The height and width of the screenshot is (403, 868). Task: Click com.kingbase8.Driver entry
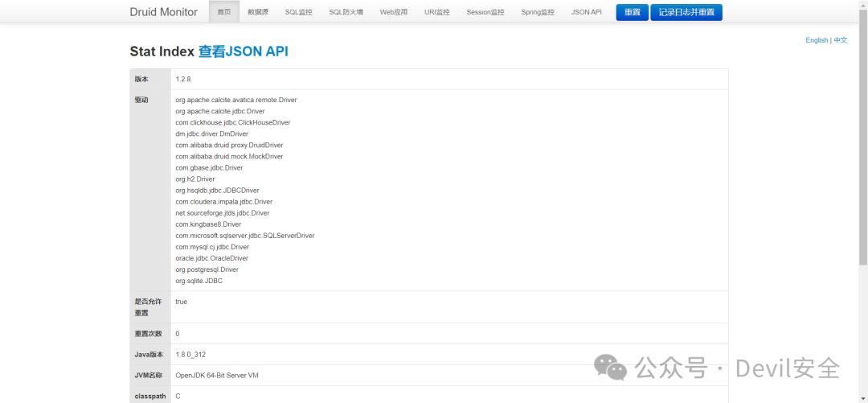208,224
